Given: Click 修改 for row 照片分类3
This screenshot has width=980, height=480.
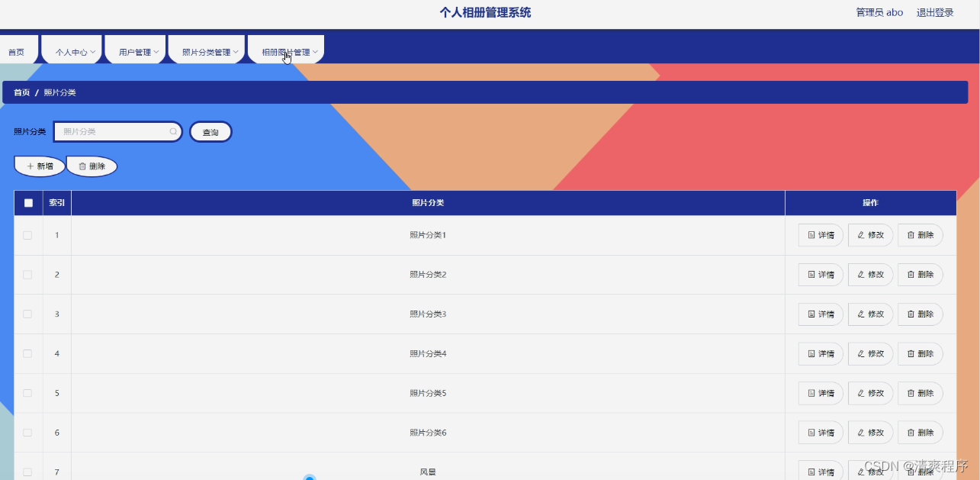Looking at the screenshot, I should tap(870, 314).
